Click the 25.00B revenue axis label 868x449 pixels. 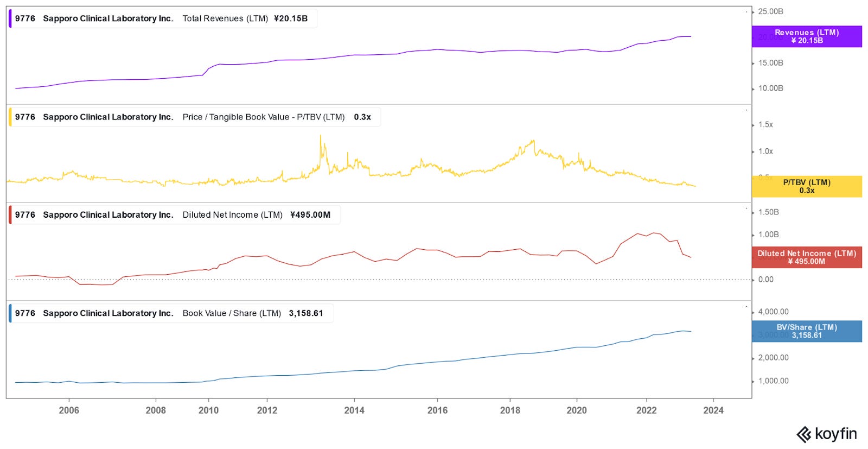(770, 11)
